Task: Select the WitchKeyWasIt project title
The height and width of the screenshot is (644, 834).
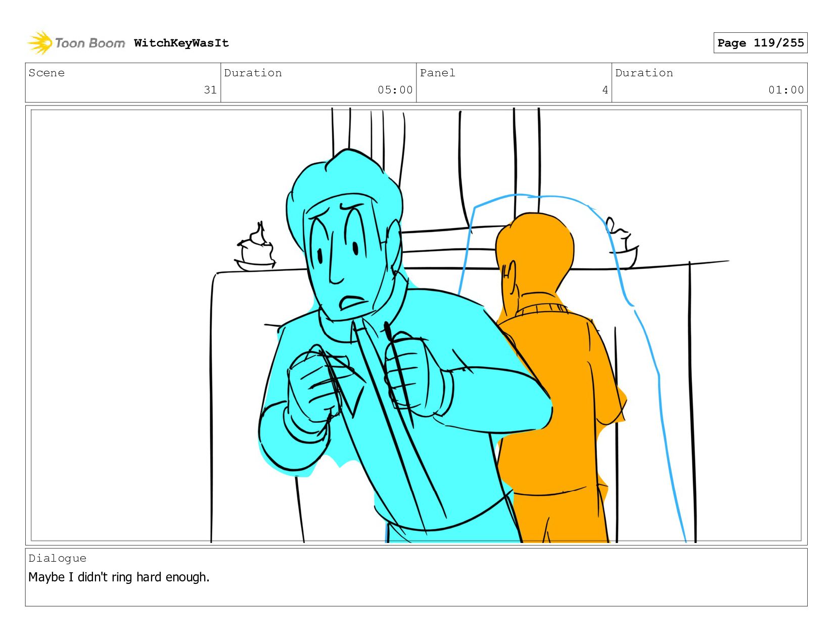Action: click(181, 43)
